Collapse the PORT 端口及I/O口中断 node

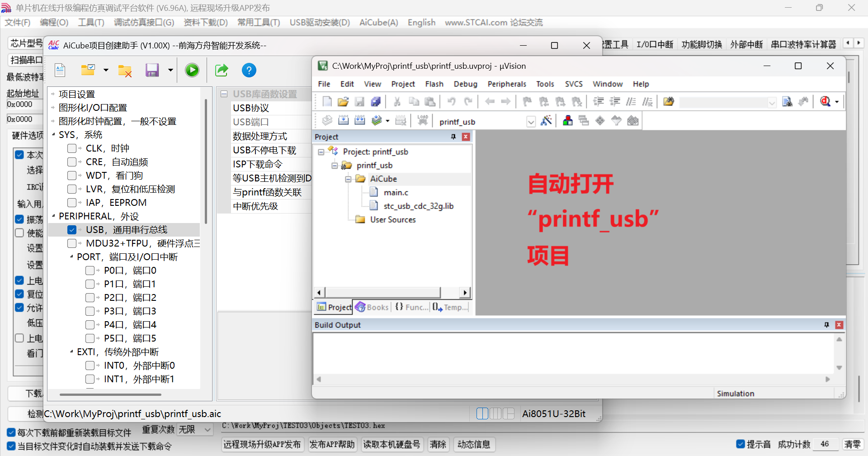[x=71, y=256]
